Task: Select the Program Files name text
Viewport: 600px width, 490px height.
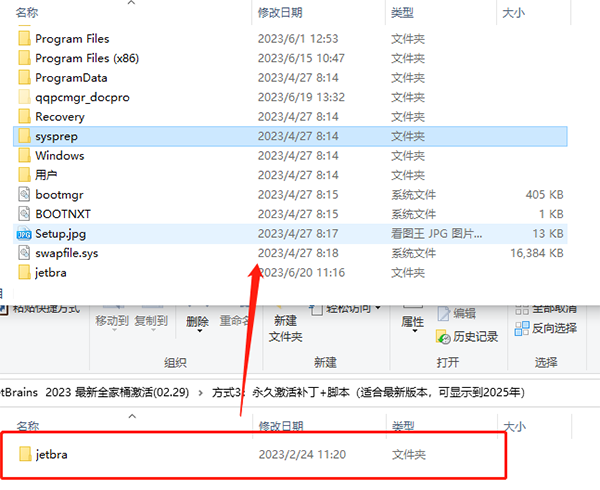Action: pyautogui.click(x=72, y=39)
